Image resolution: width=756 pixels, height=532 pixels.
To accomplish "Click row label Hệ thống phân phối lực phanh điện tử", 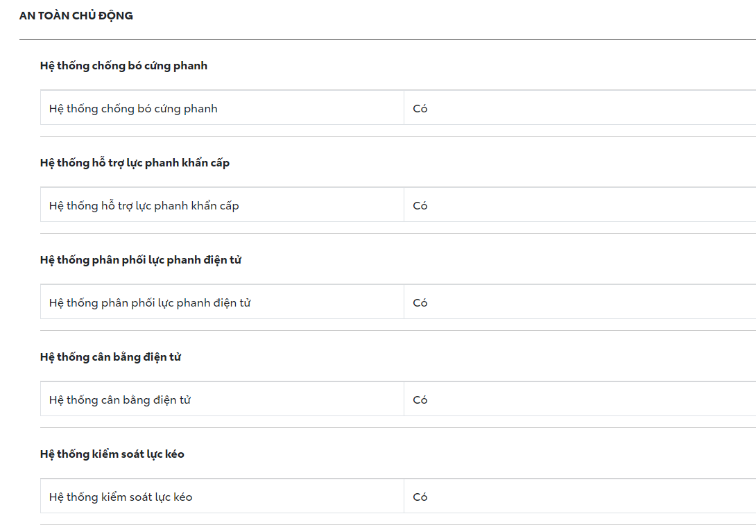I will tap(150, 302).
